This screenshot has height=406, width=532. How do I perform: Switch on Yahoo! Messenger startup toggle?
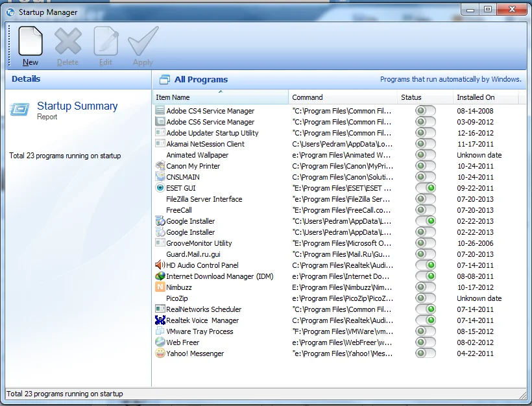tap(426, 353)
